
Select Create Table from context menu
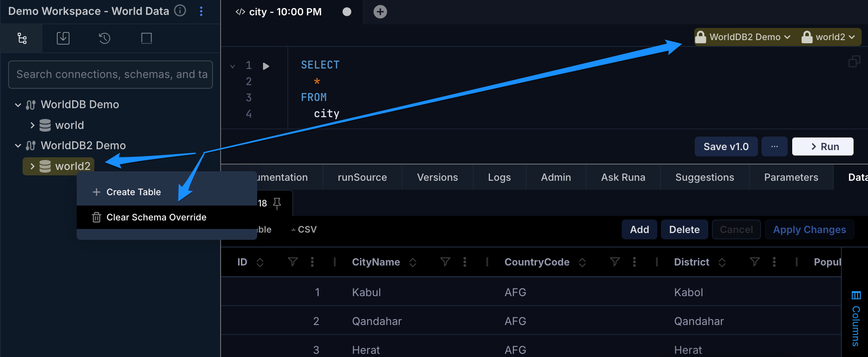point(134,192)
